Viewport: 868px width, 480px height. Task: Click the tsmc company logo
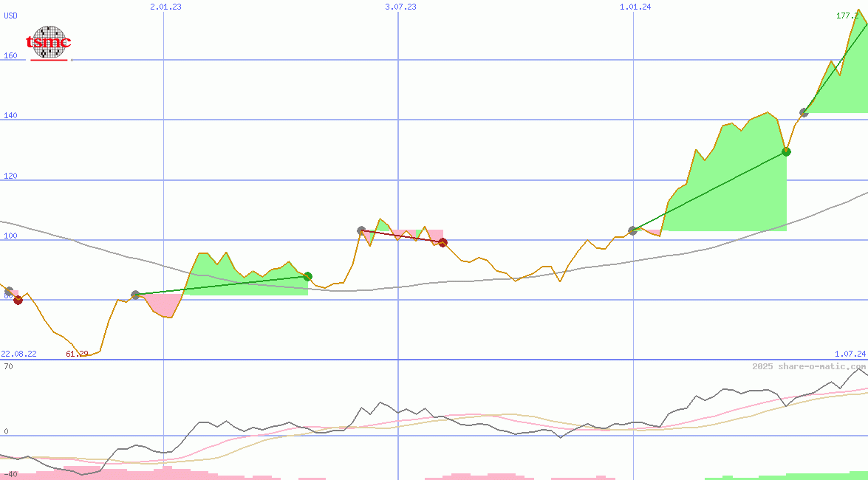[49, 43]
